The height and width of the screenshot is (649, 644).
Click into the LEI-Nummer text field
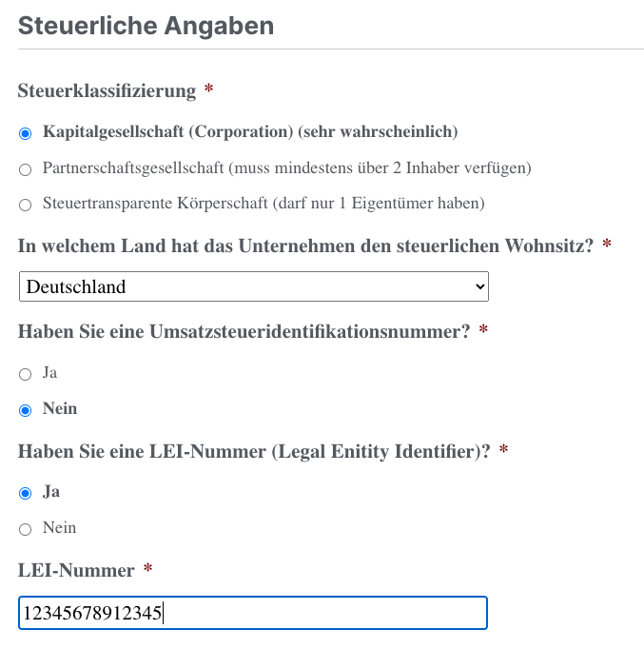click(x=253, y=613)
